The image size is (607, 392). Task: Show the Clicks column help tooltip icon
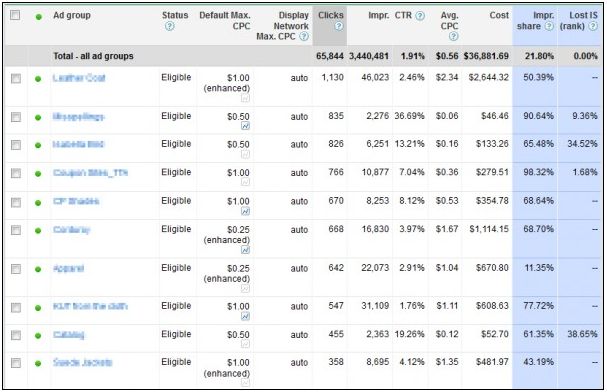point(339,26)
